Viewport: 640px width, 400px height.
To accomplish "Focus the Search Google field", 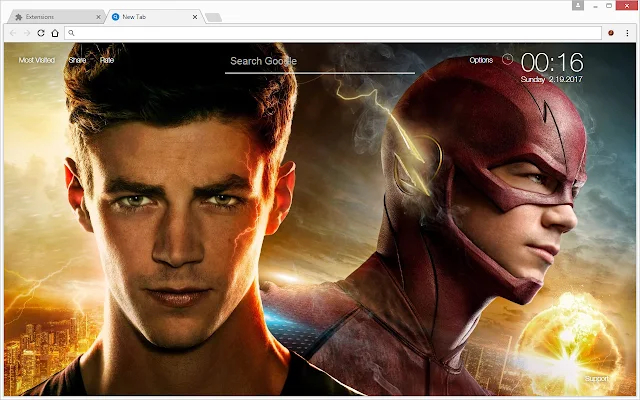I will click(320, 62).
